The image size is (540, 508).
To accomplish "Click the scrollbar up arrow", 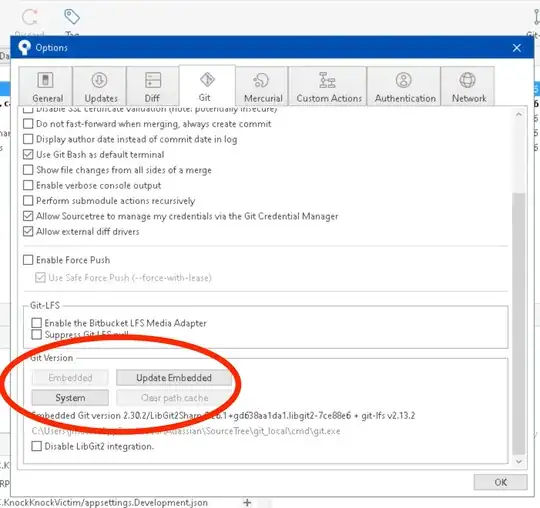I will pyautogui.click(x=519, y=114).
